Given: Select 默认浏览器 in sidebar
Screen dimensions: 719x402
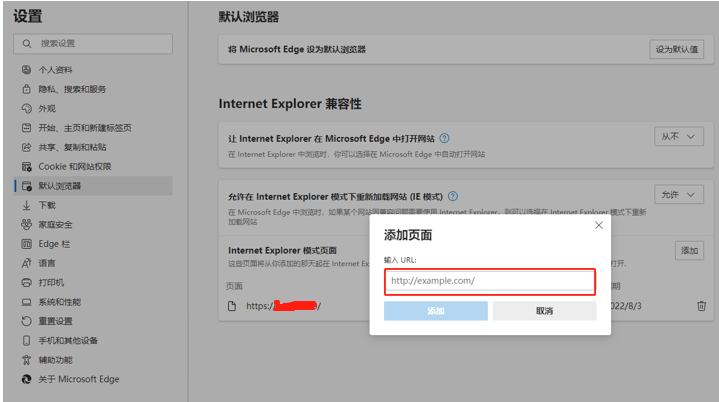Looking at the screenshot, I should 94,186.
